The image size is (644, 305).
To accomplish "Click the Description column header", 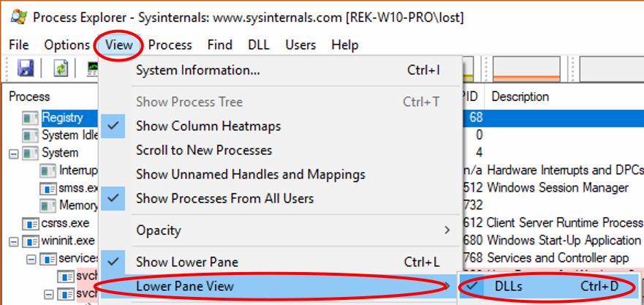I will point(520,97).
